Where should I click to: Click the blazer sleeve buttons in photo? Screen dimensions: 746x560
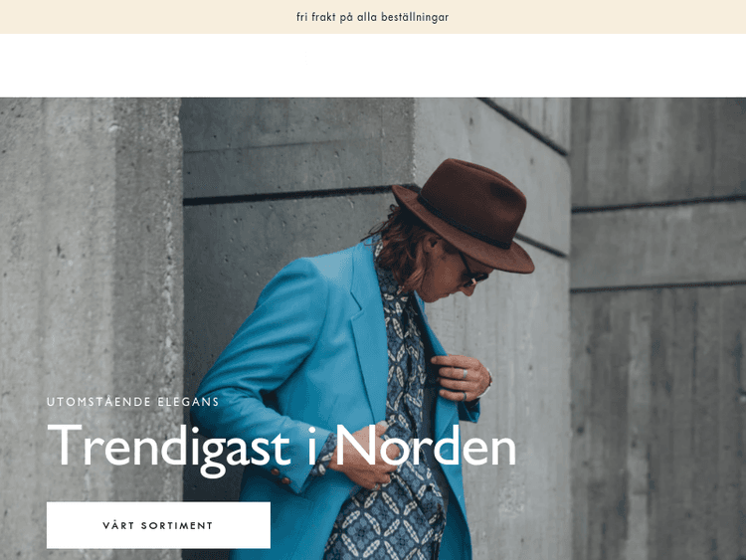[280, 475]
